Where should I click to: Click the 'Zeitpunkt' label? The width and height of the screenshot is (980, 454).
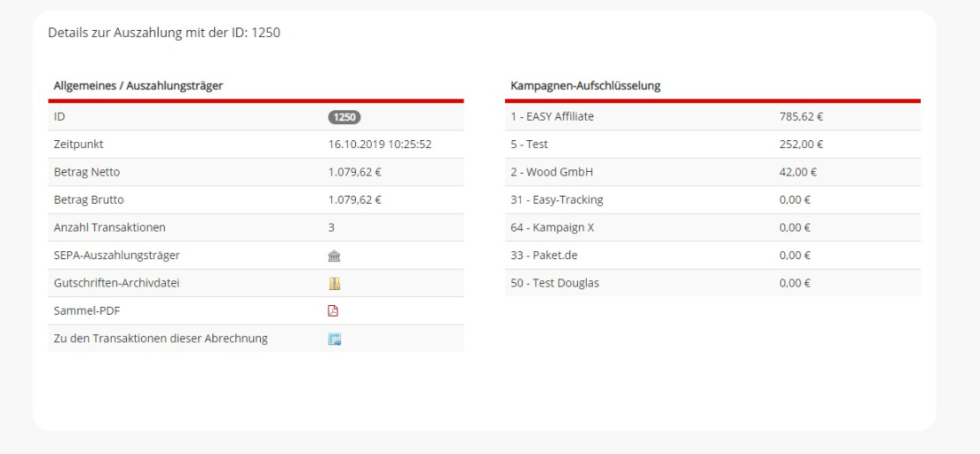[x=78, y=145]
